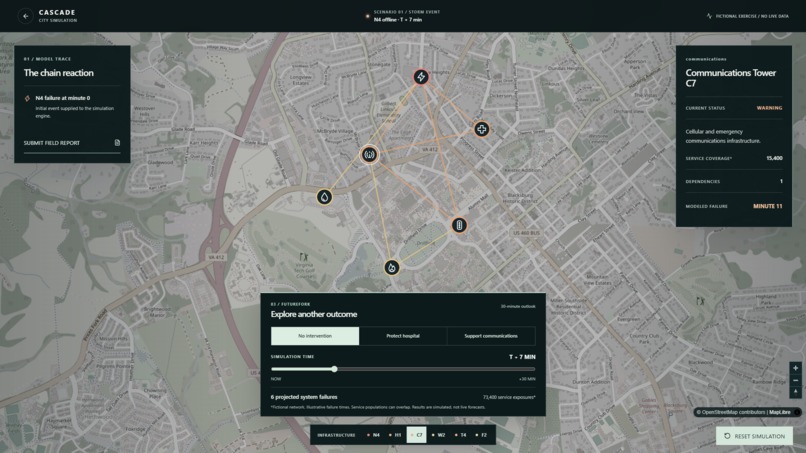This screenshot has height=453, width=806.
Task: Choose the Protect hospital scenario
Action: [x=403, y=336]
